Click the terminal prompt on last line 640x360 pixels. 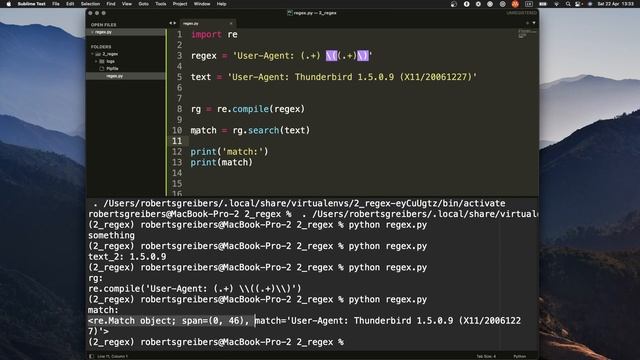[x=216, y=342]
